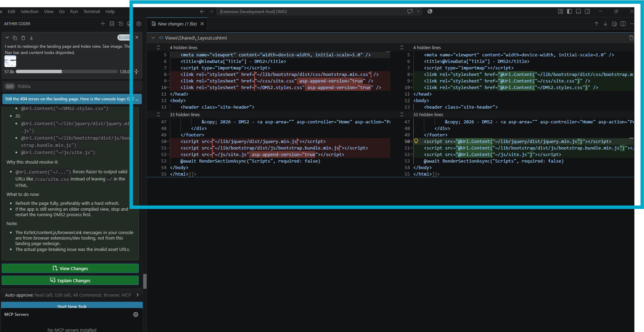Open the chat dropdown arrow in title bar
This screenshot has height=332, width=644.
[418, 11]
